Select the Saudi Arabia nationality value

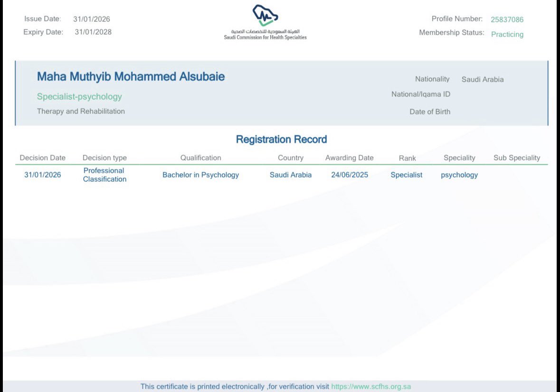tap(483, 80)
